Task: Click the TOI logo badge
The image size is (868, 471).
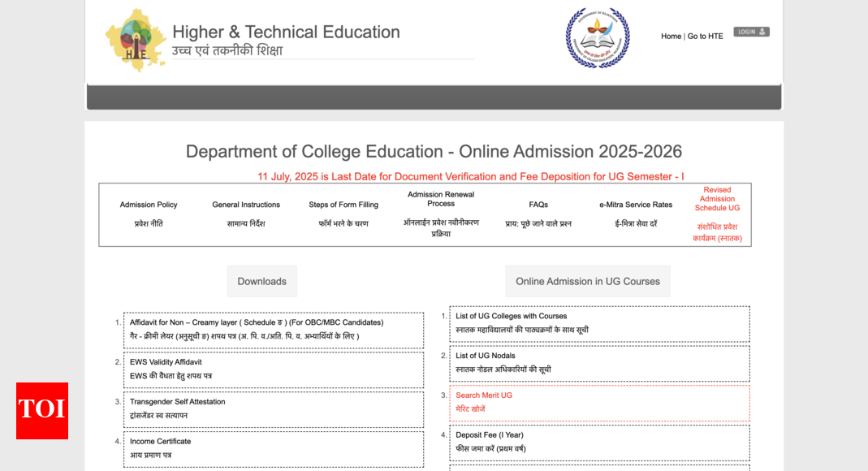Action: [42, 411]
